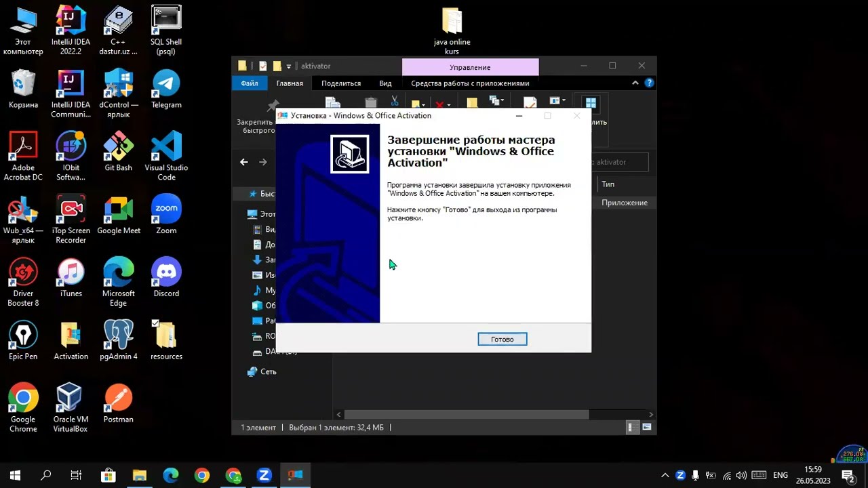This screenshot has height=488, width=868.
Task: Open Zoom from the taskbar
Action: (264, 475)
